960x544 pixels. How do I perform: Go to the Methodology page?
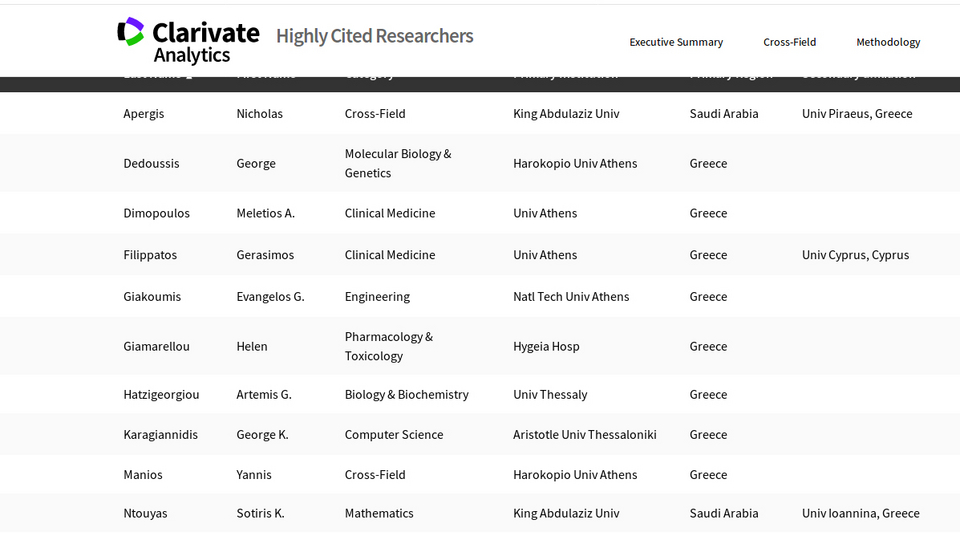[x=888, y=42]
